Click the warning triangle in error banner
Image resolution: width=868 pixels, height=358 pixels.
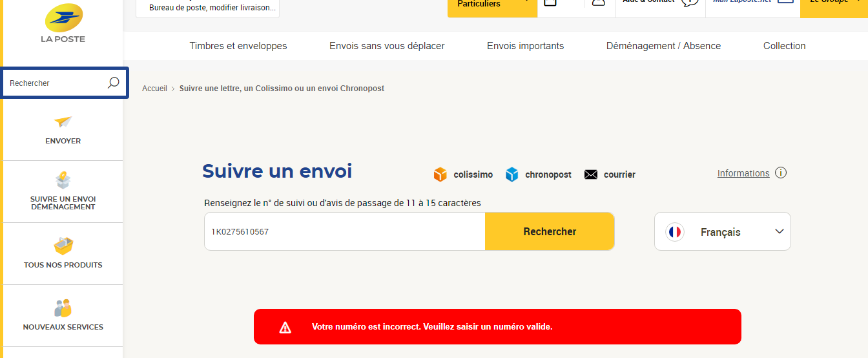(285, 327)
